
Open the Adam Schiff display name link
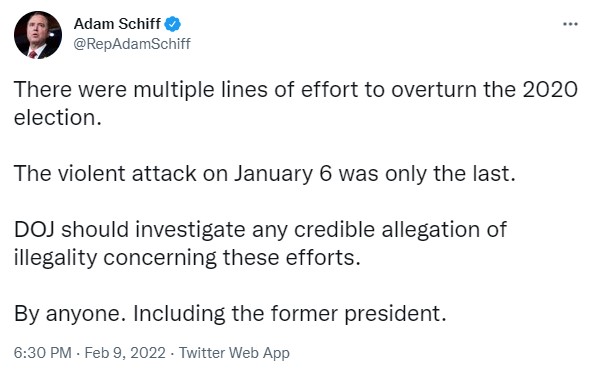click(x=117, y=24)
